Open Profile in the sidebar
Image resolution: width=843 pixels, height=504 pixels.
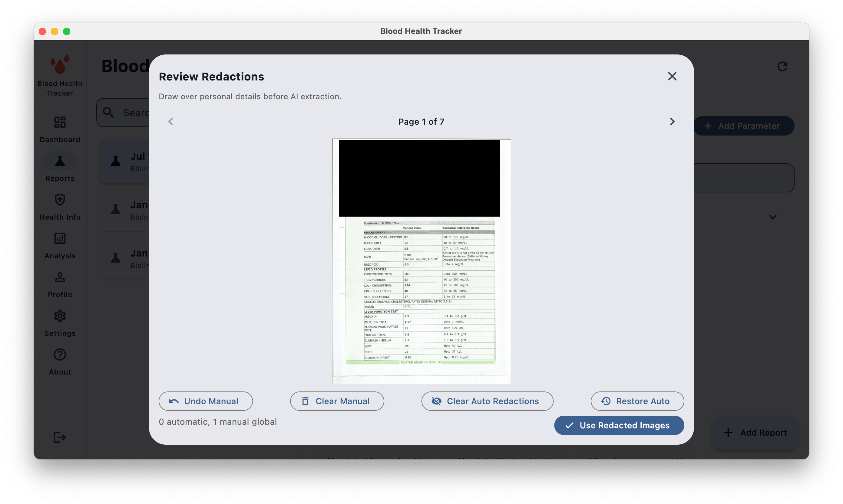60,285
